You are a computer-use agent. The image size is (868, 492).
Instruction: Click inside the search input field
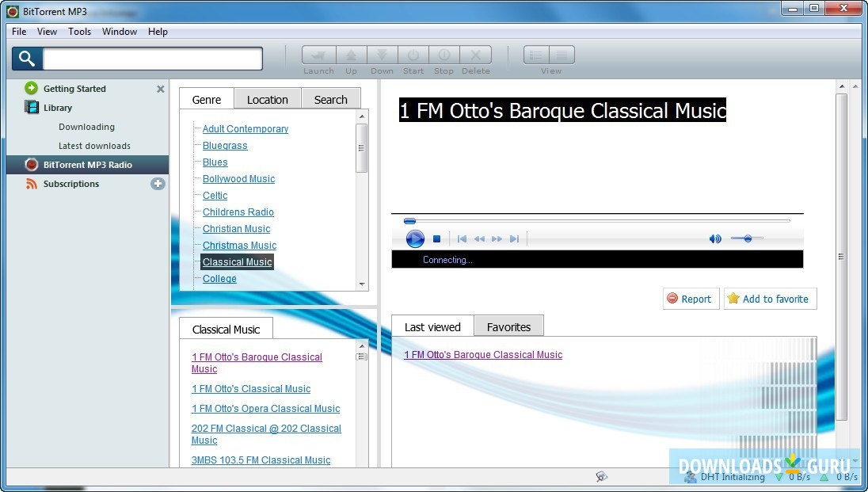tap(152, 58)
